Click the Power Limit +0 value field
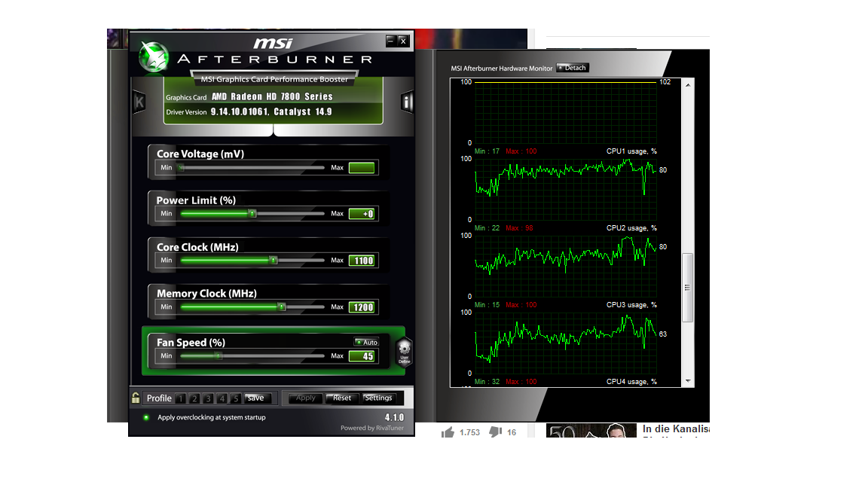Screen dimensions: 868x488 tap(362, 214)
